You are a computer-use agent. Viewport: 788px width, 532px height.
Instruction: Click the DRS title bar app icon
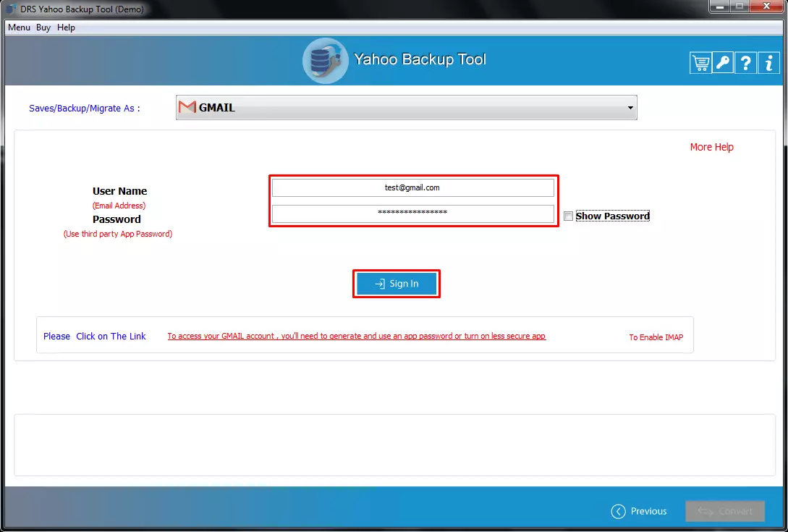[x=11, y=9]
